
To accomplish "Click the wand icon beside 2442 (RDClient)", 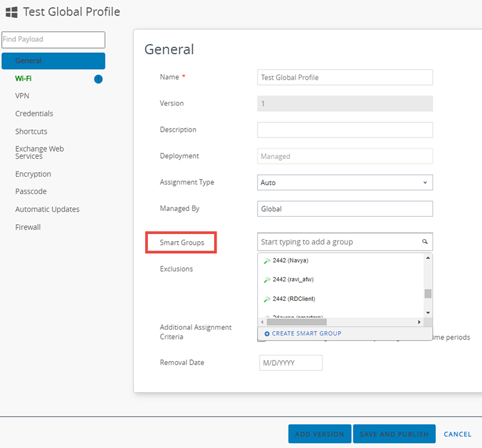I will coord(267,299).
